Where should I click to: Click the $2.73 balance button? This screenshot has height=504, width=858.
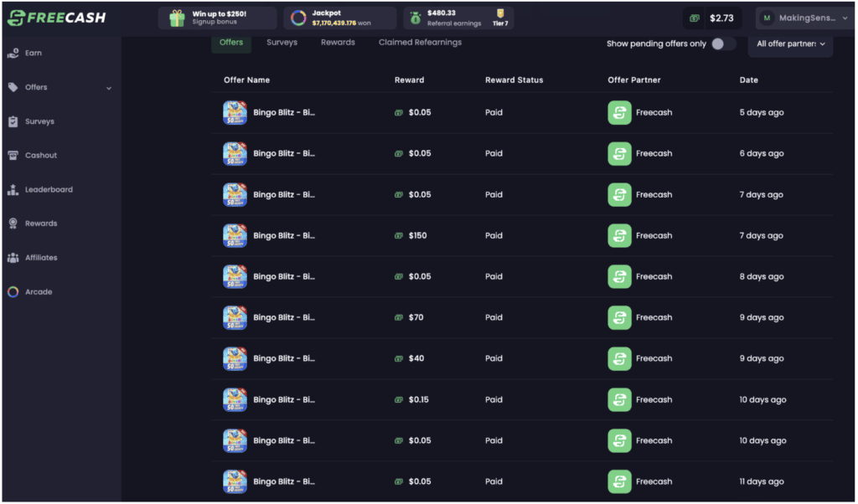[711, 17]
